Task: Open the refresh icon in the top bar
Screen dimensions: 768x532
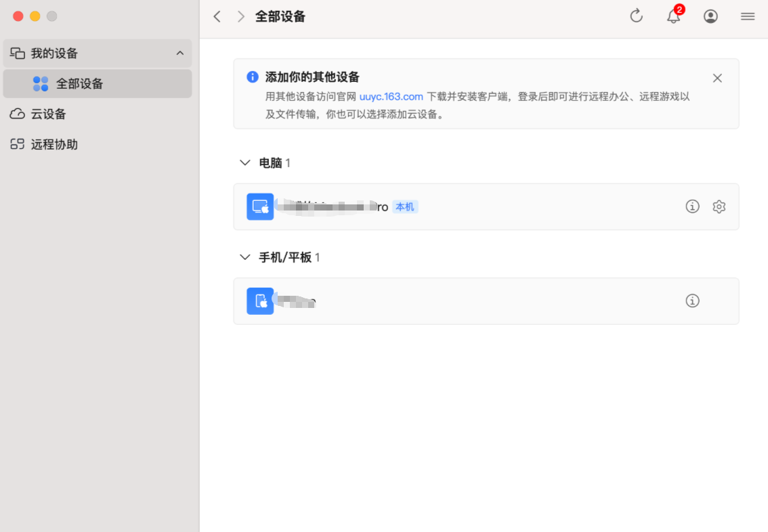Action: pyautogui.click(x=636, y=16)
